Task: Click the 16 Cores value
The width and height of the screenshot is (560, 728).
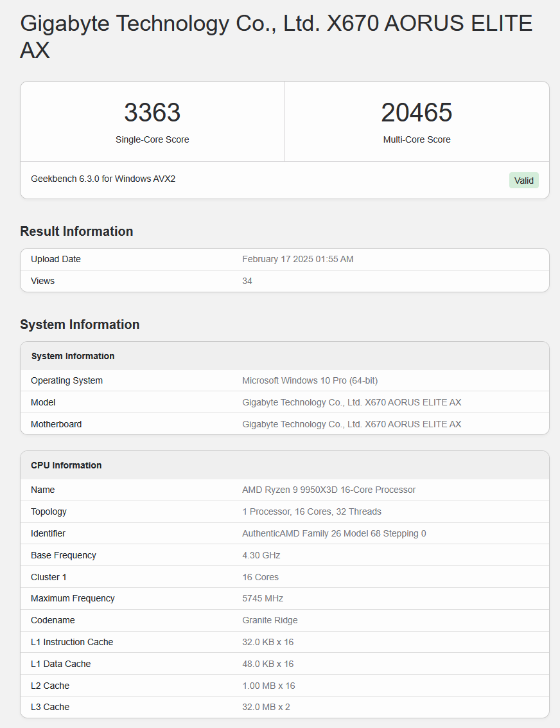Action: 260,577
